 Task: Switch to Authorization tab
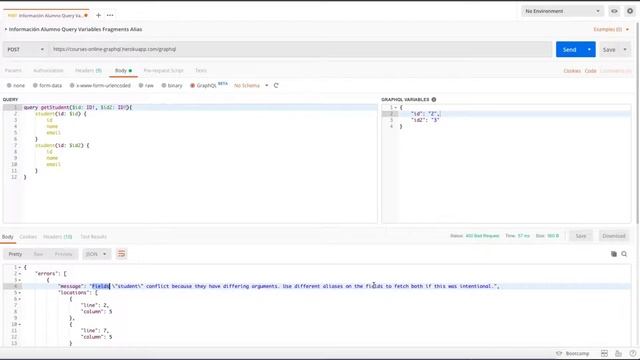point(48,71)
